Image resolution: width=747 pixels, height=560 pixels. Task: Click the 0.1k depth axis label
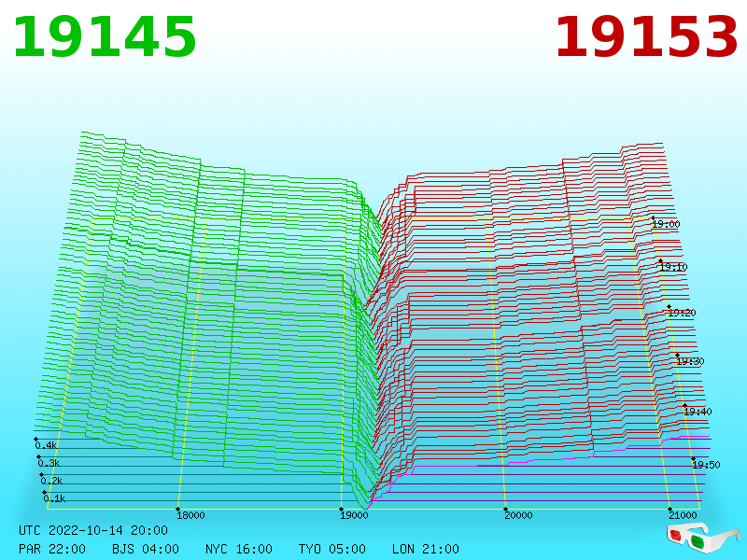coord(54,498)
